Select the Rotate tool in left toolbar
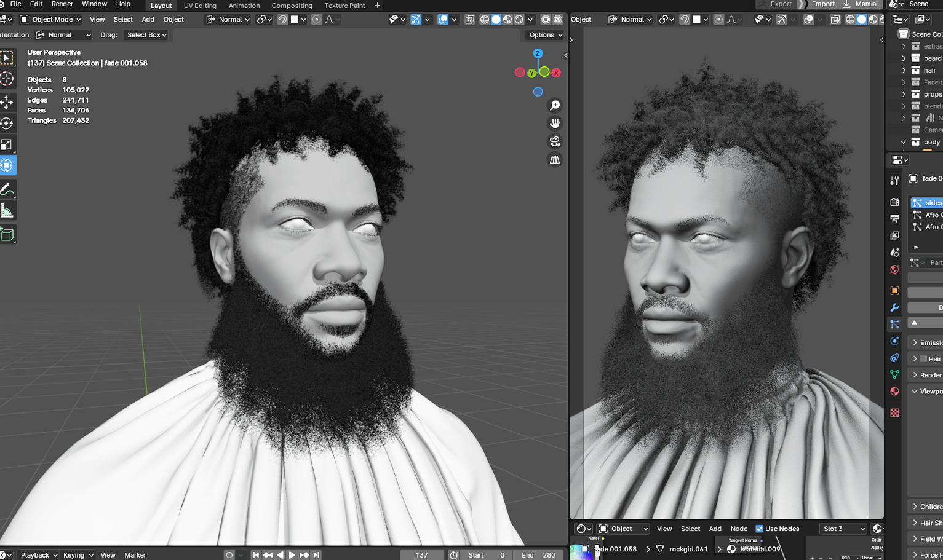Screen dimensions: 943x560 7,123
